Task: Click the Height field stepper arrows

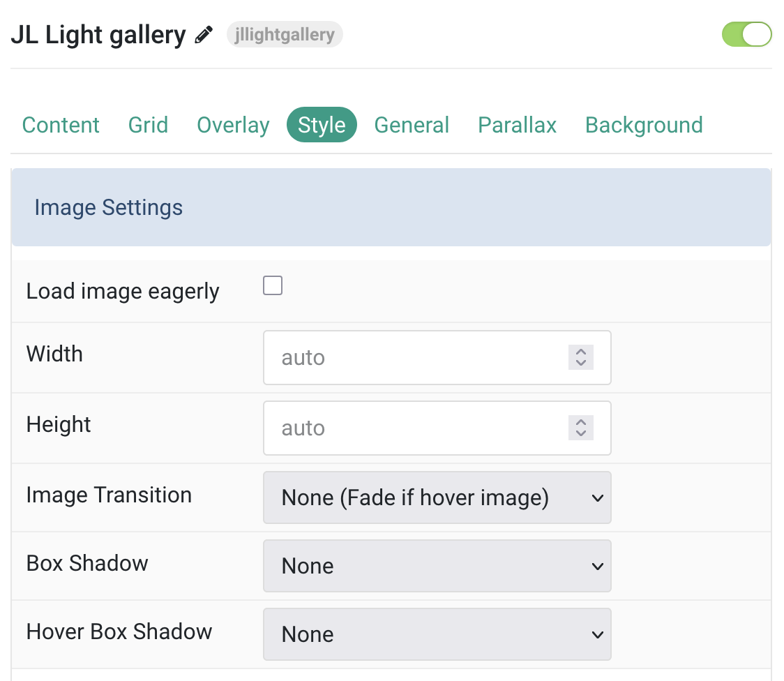Action: click(x=581, y=428)
